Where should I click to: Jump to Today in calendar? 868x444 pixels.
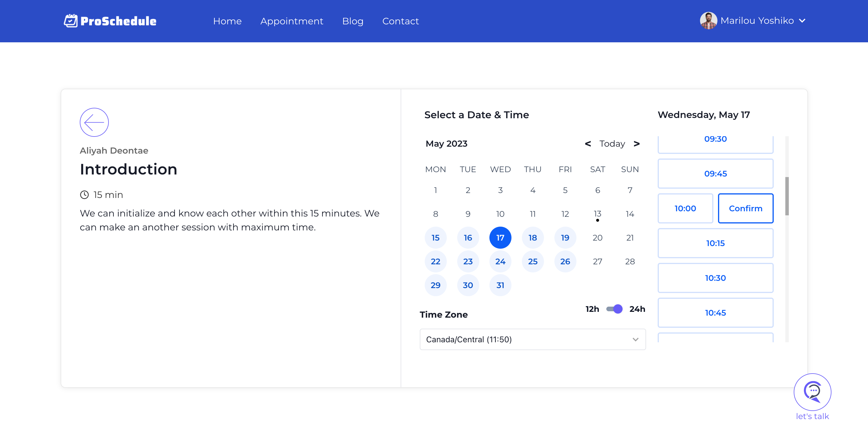click(612, 144)
